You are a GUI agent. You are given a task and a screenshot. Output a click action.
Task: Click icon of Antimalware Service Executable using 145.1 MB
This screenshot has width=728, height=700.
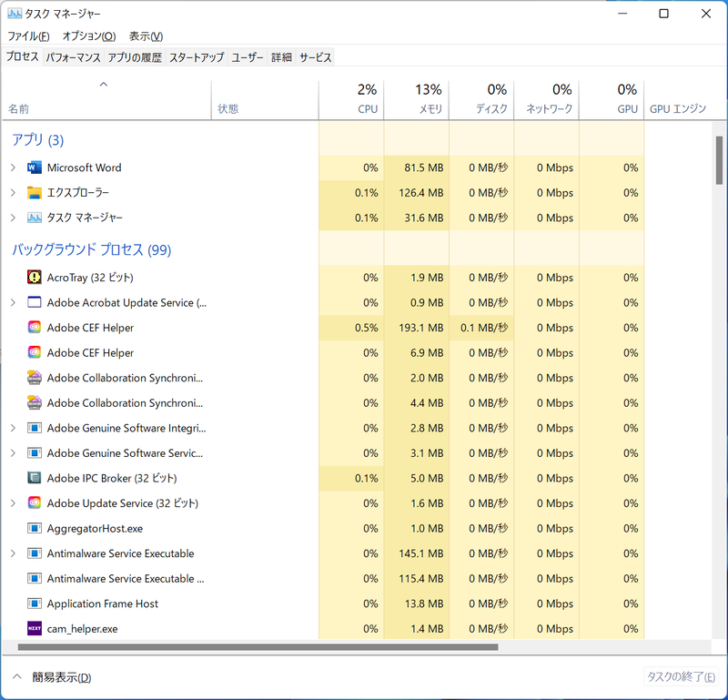pyautogui.click(x=35, y=553)
